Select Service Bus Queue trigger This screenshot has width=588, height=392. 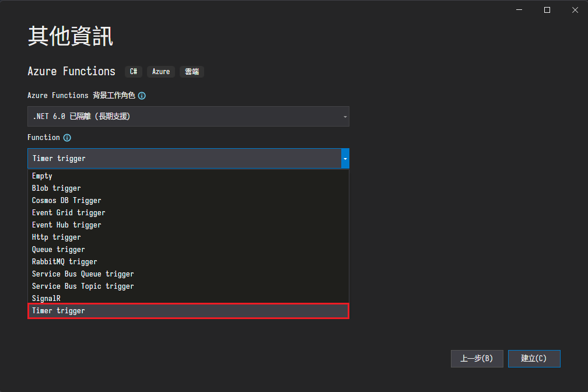pyautogui.click(x=188, y=274)
